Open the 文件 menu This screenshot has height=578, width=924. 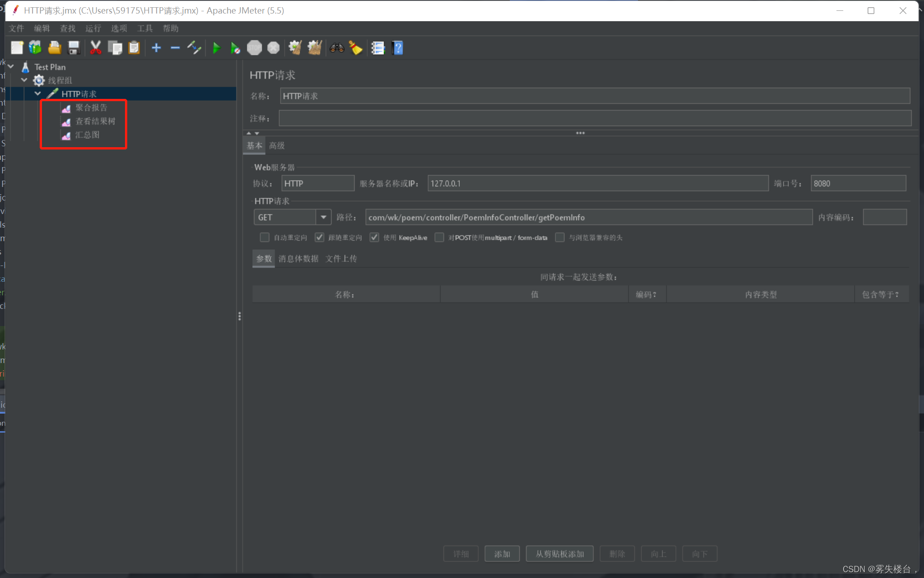point(16,28)
